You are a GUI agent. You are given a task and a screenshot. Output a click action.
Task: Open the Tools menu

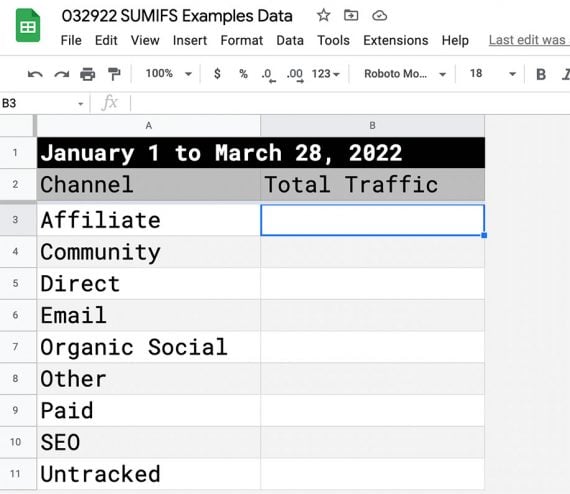coord(333,40)
